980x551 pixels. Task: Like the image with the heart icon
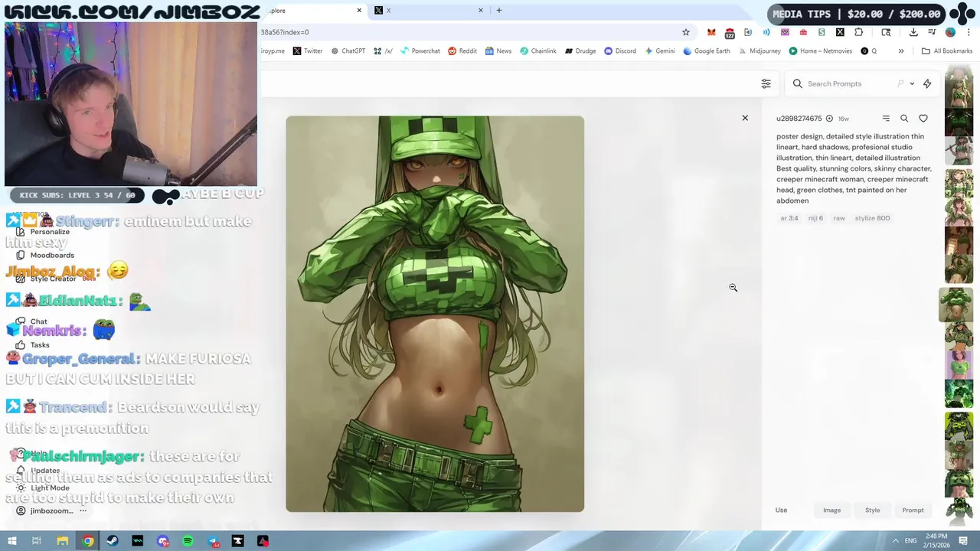[x=923, y=119]
